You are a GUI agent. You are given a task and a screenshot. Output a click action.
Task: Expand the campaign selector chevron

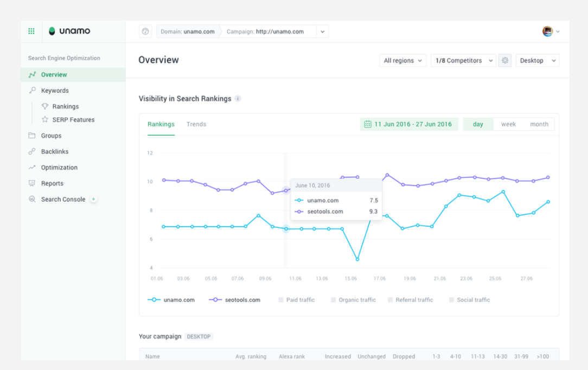323,31
